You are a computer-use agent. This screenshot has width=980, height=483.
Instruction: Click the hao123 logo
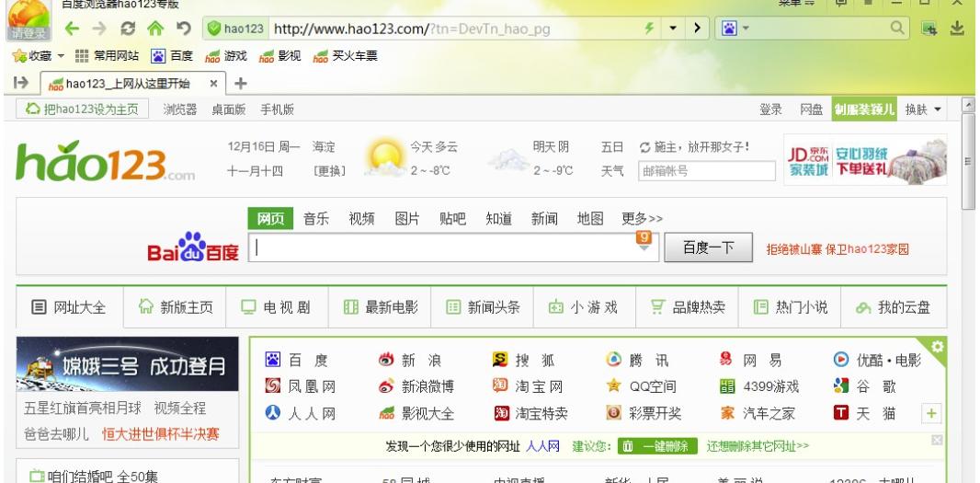[105, 161]
